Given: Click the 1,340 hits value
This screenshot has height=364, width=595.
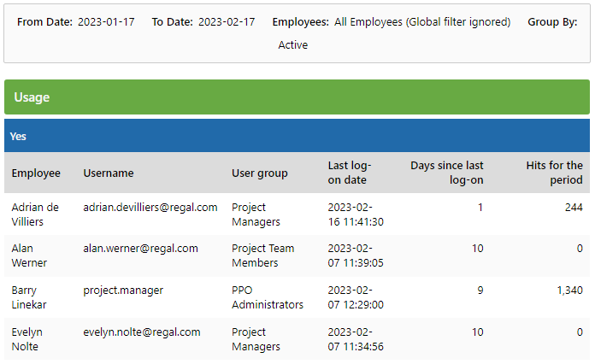Looking at the screenshot, I should coord(569,290).
